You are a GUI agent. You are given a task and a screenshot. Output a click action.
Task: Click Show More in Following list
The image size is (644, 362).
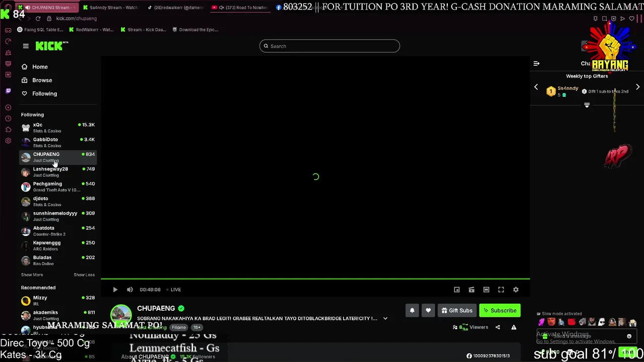coord(32,275)
